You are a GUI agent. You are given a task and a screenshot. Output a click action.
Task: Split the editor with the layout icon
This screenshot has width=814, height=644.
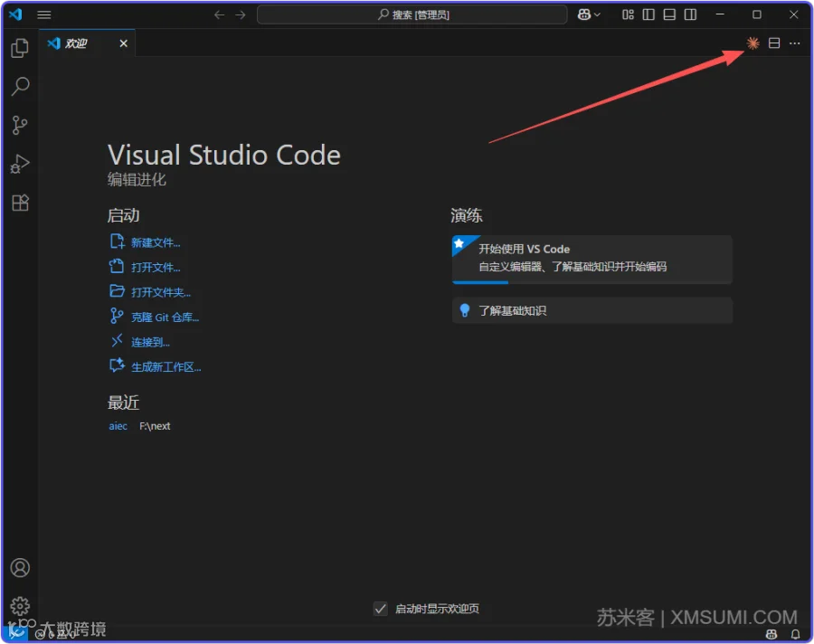pos(774,43)
